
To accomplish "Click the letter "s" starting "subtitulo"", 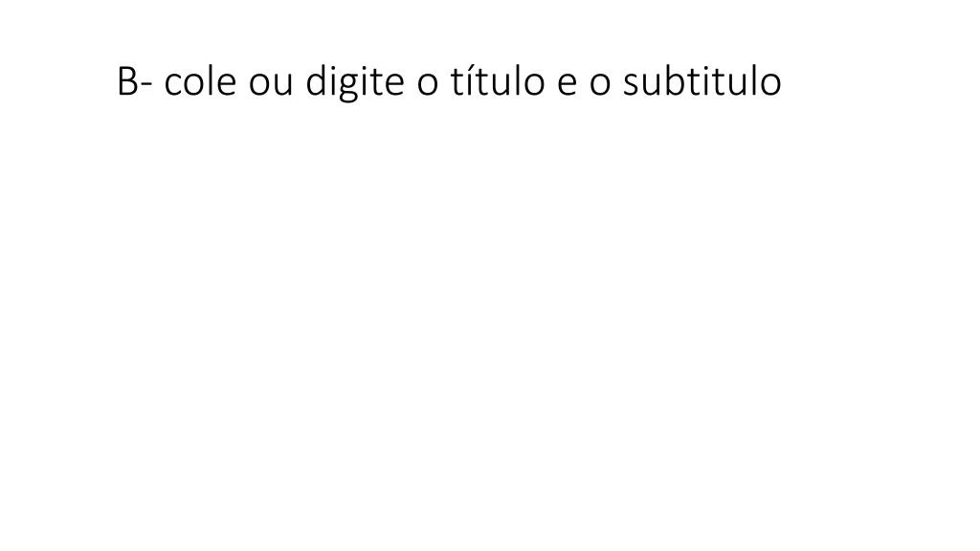I will [632, 86].
